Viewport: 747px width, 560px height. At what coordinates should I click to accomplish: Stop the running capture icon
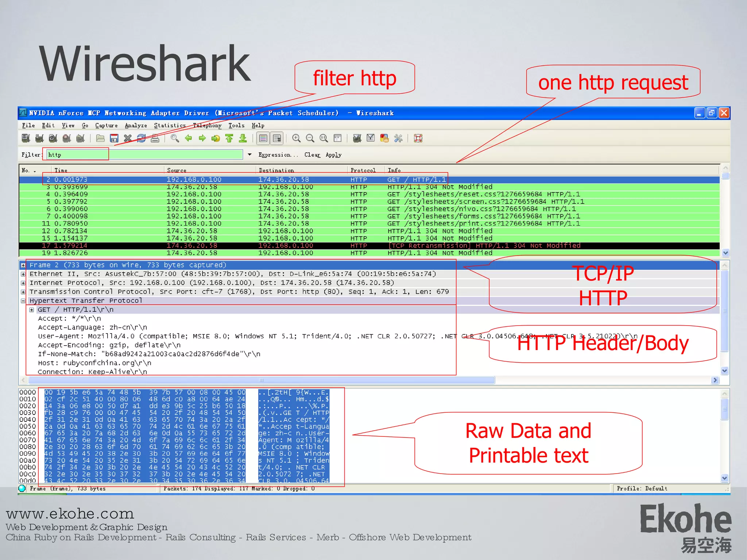[67, 138]
